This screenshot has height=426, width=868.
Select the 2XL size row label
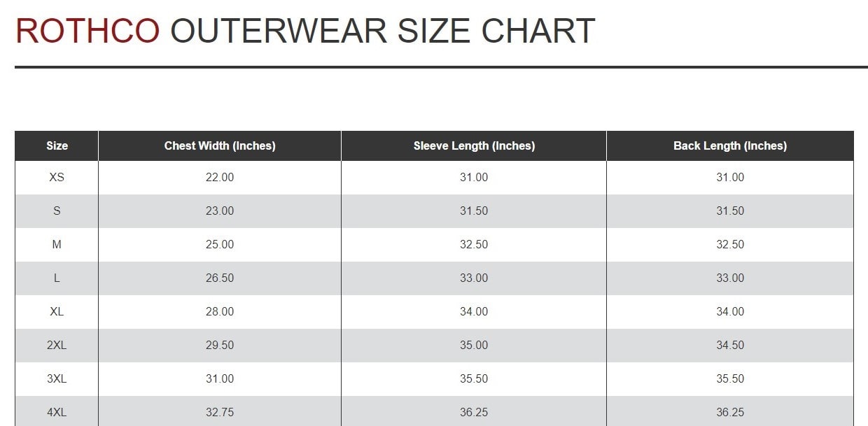coord(57,346)
